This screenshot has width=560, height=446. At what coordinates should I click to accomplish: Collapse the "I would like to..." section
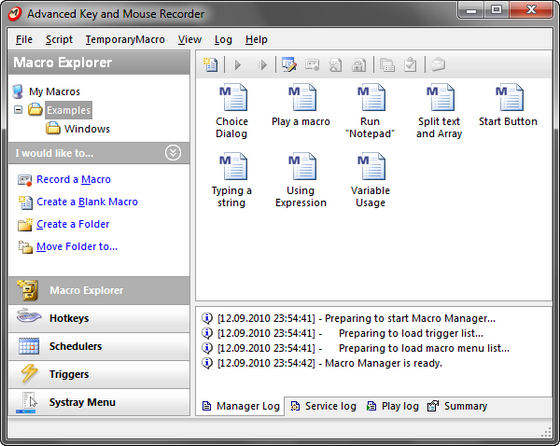pyautogui.click(x=173, y=153)
